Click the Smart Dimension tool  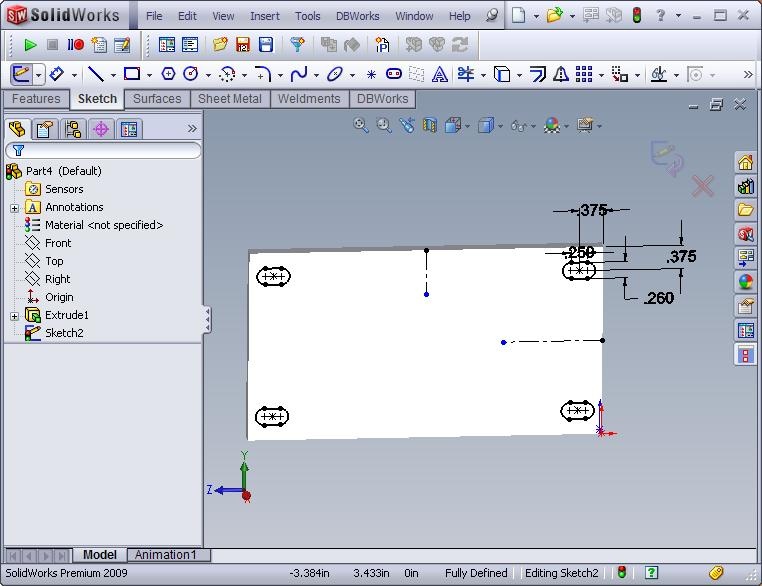click(x=56, y=74)
